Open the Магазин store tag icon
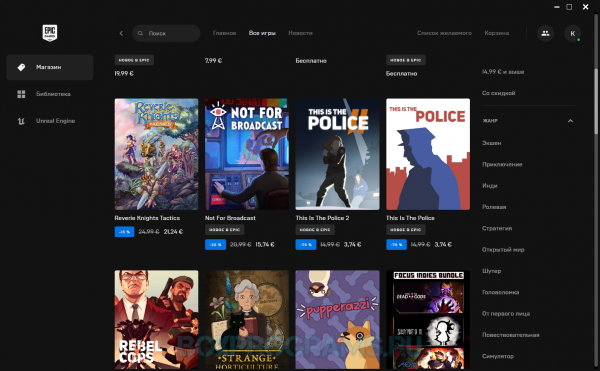Viewport: 600px width, 371px height. pos(21,67)
